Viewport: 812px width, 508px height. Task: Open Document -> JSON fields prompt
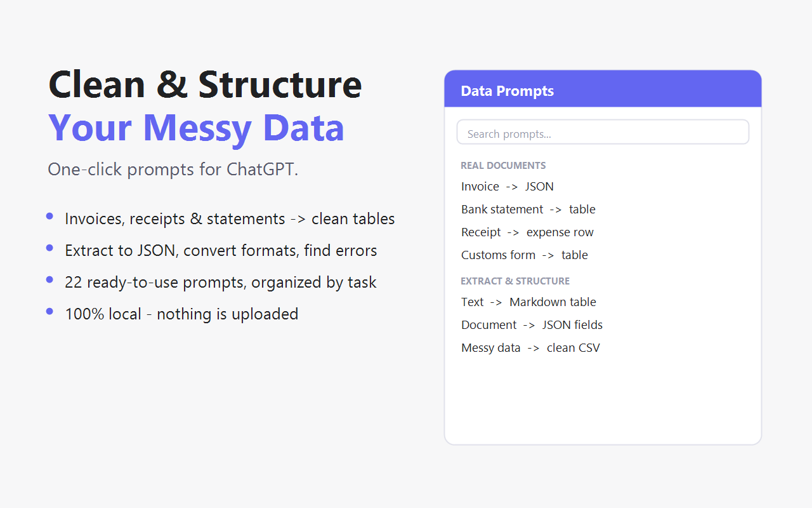532,324
